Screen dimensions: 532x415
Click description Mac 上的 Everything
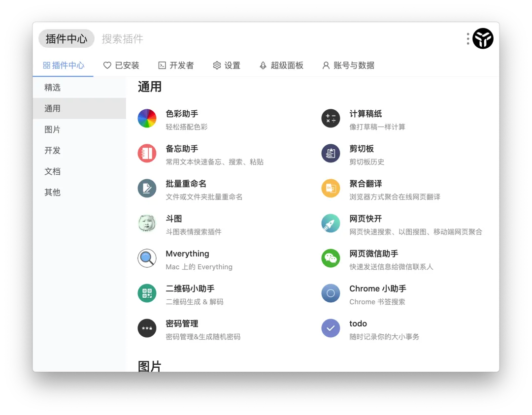[199, 267]
